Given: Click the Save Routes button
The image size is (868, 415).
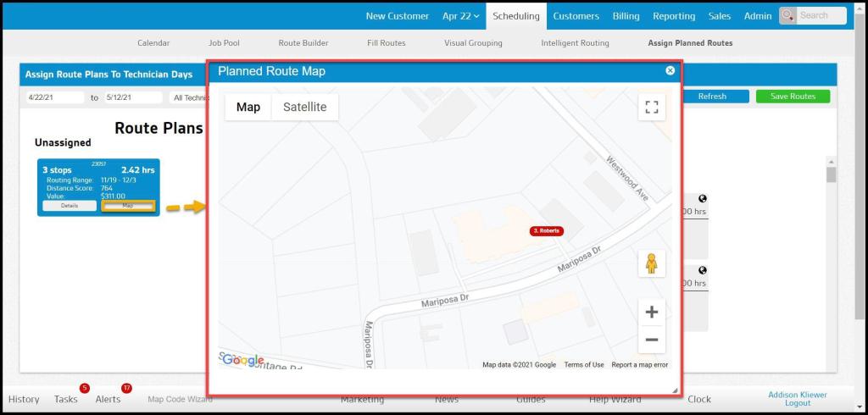Looking at the screenshot, I should click(793, 97).
